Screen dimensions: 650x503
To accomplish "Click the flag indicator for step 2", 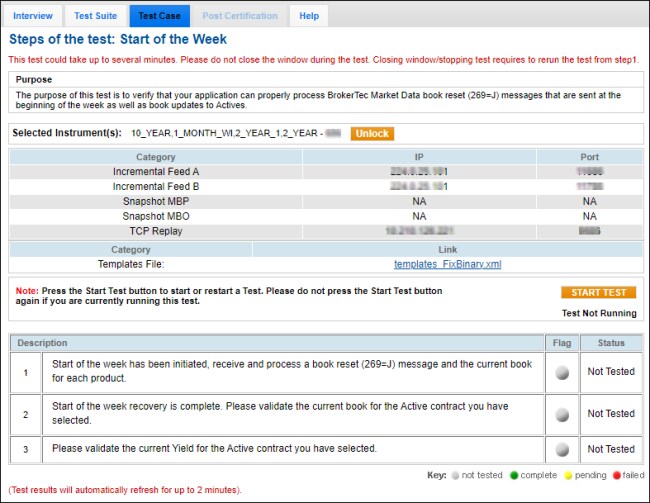I will point(561,413).
